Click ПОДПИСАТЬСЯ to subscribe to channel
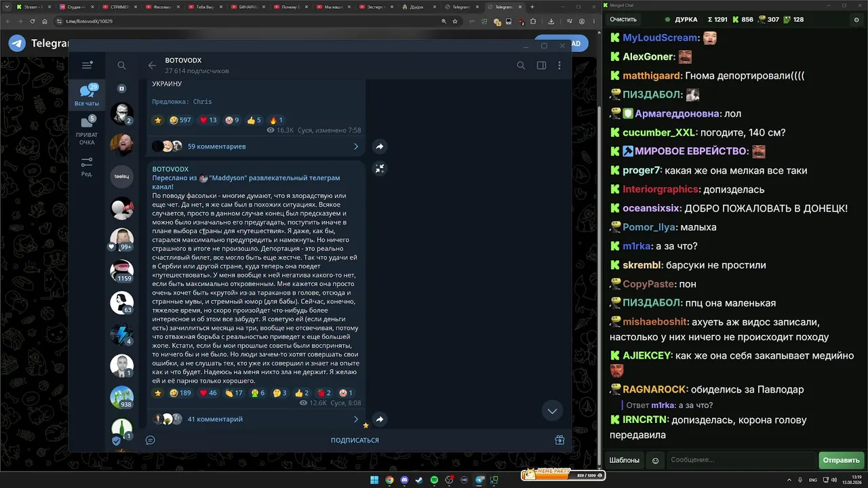Image resolution: width=868 pixels, height=488 pixels. (x=355, y=440)
